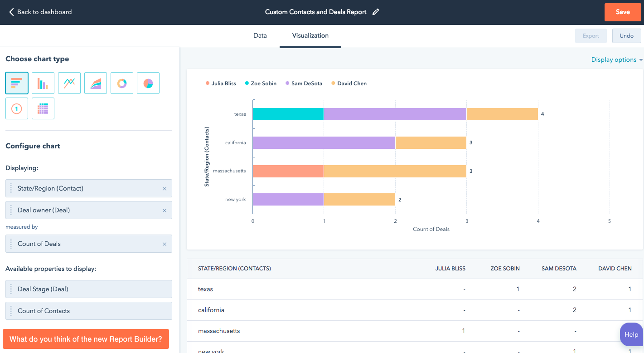644x353 pixels.
Task: Select the vertical column chart type
Action: tap(43, 83)
